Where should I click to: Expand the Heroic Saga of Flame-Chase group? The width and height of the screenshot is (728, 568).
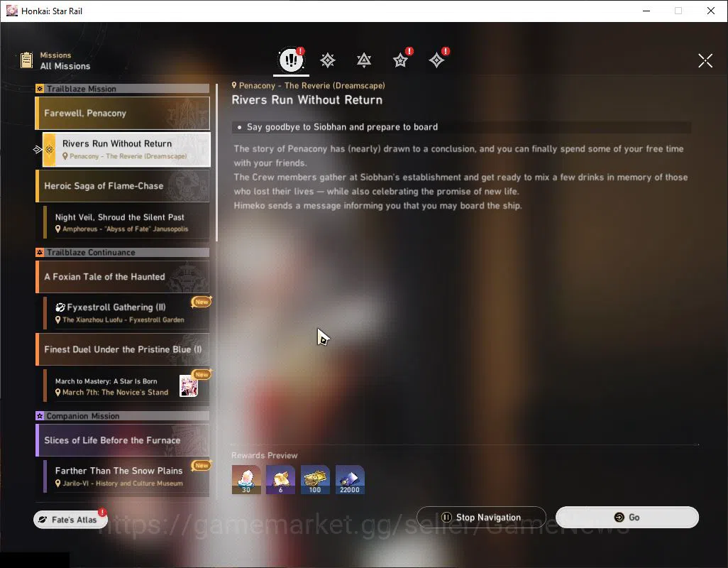(x=123, y=186)
